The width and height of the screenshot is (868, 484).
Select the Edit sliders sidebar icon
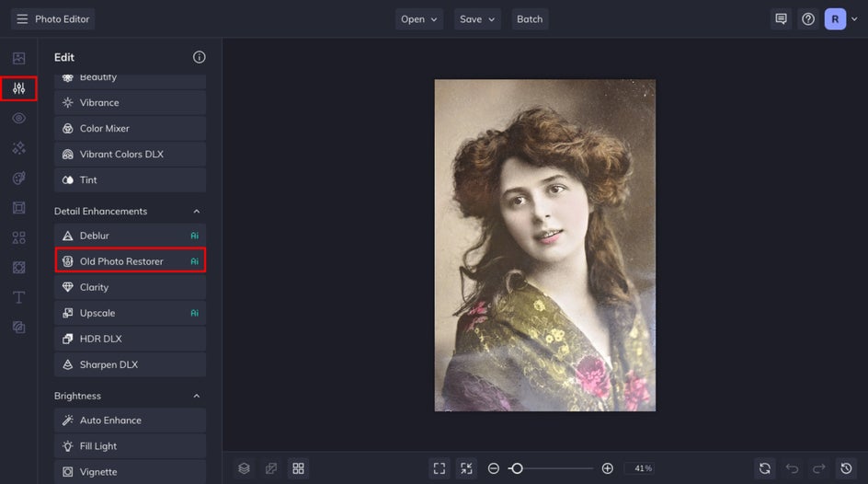tap(18, 88)
